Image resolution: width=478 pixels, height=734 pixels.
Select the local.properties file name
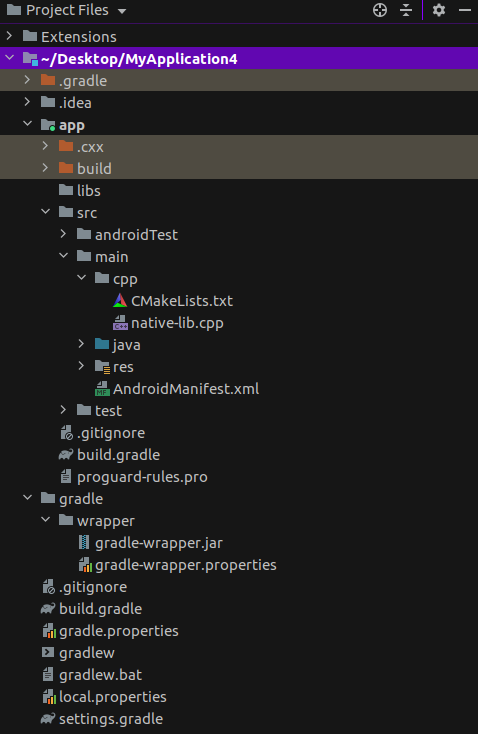(x=112, y=697)
